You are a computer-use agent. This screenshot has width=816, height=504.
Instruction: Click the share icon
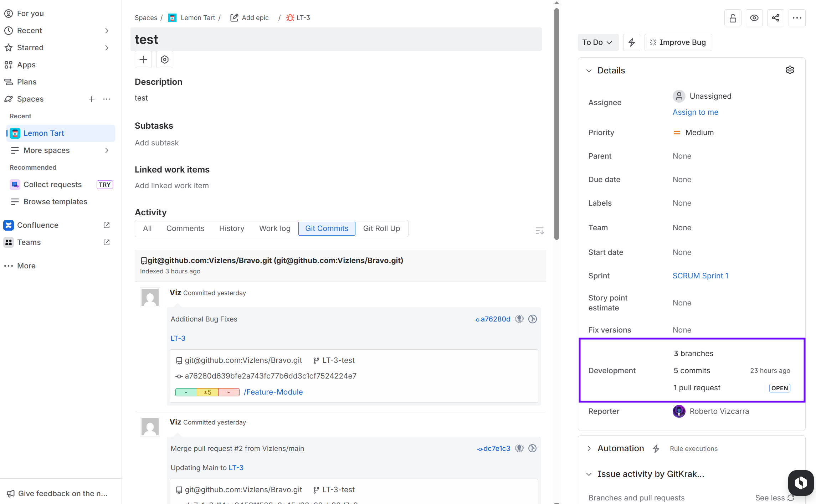(x=775, y=18)
